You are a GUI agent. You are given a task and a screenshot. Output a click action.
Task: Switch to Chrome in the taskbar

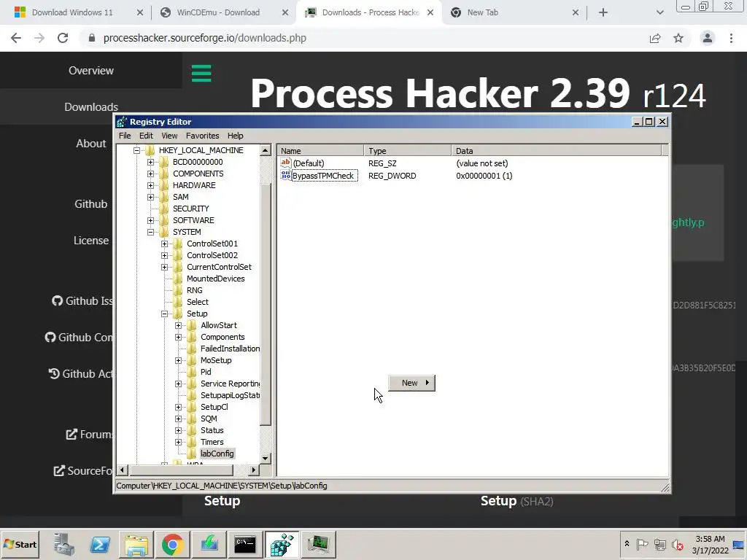click(x=172, y=544)
